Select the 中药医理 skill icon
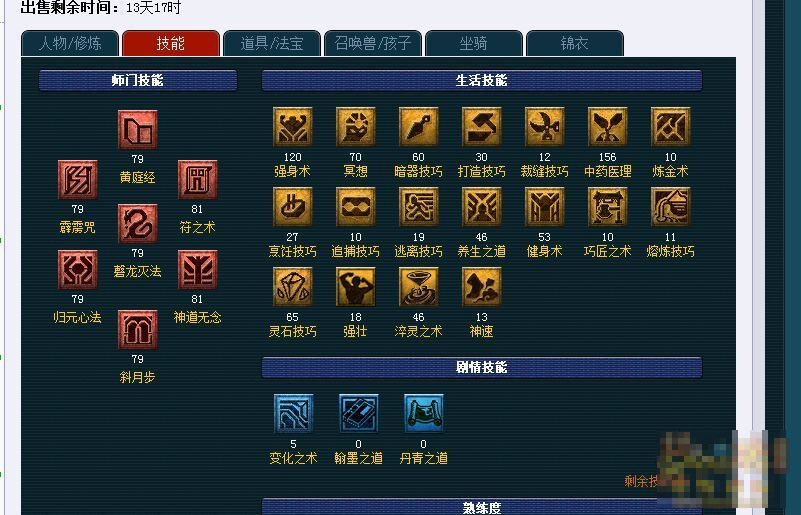 607,127
